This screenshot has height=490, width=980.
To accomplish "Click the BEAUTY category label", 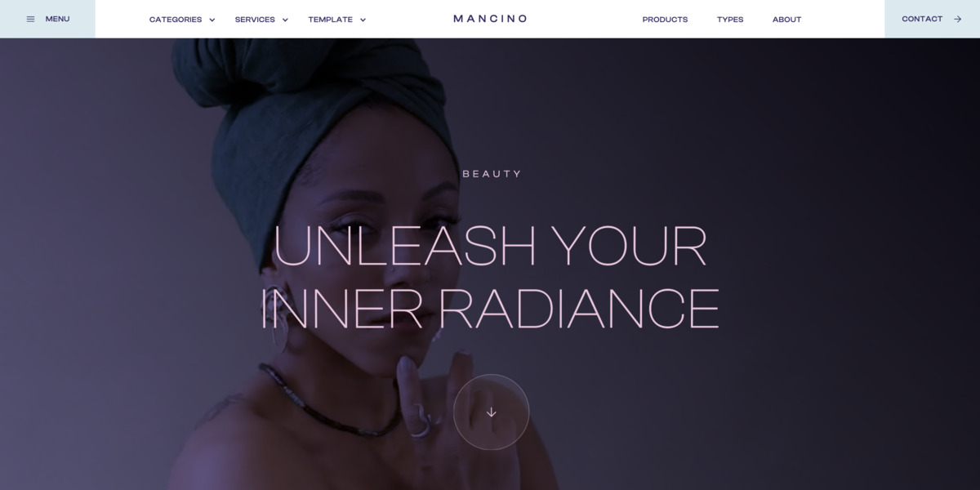I will [x=492, y=174].
